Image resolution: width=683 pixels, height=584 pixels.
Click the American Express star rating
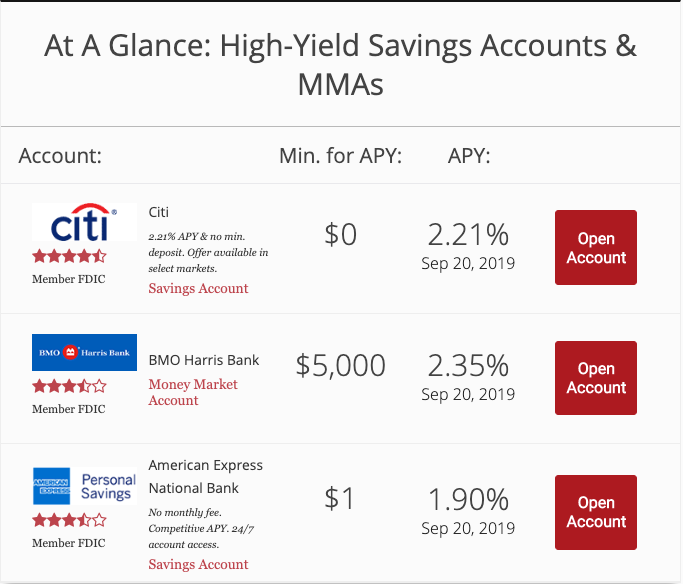pyautogui.click(x=69, y=520)
